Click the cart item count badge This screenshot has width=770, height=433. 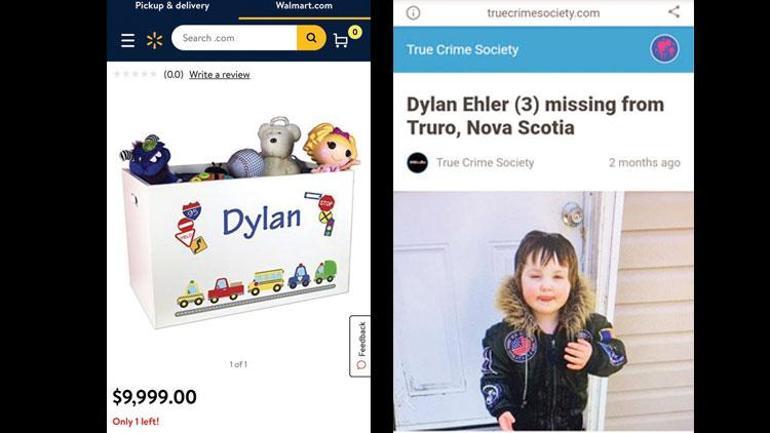[x=355, y=32]
